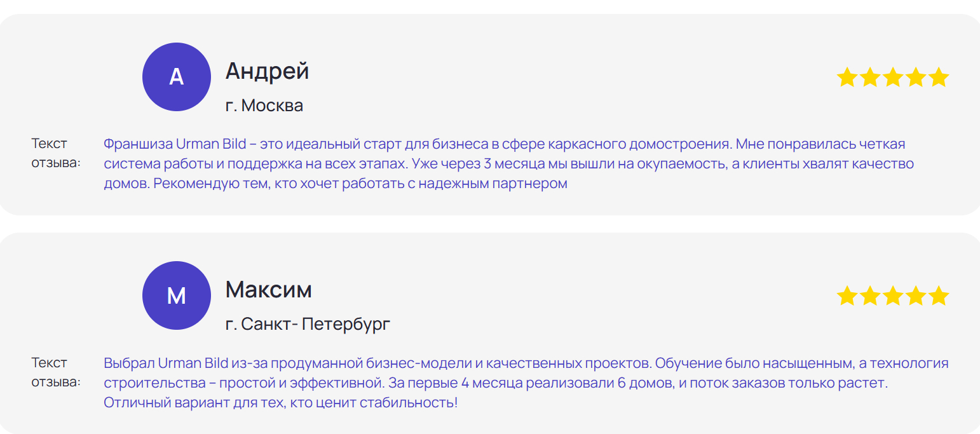This screenshot has width=980, height=434.
Task: Click Текст отзыва label in Максим's review
Action: point(56,372)
